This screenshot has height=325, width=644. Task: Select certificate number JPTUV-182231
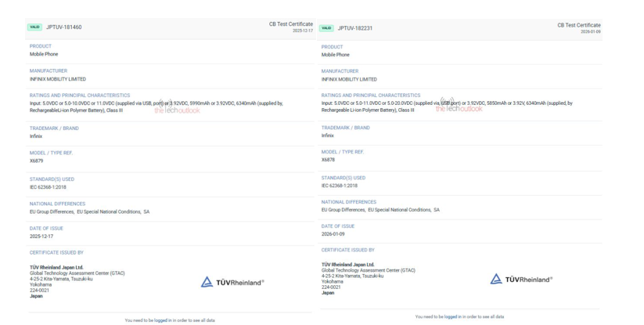[355, 28]
